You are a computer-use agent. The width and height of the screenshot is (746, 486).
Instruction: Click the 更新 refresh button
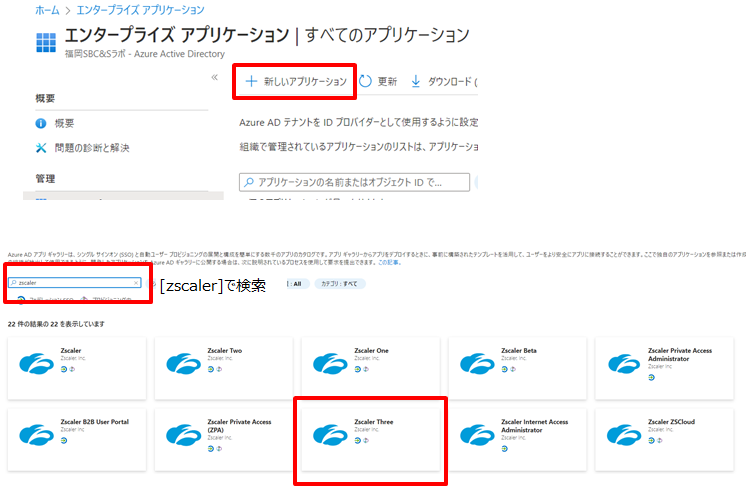378,81
